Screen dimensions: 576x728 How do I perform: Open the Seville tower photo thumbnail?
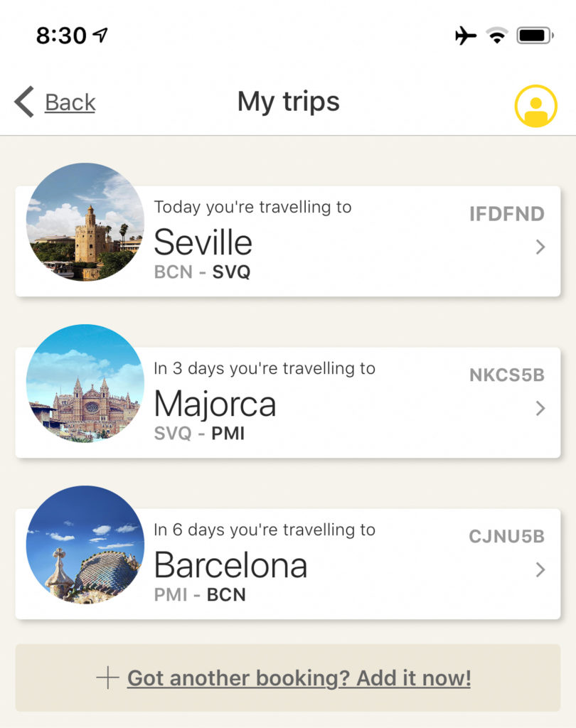(85, 222)
